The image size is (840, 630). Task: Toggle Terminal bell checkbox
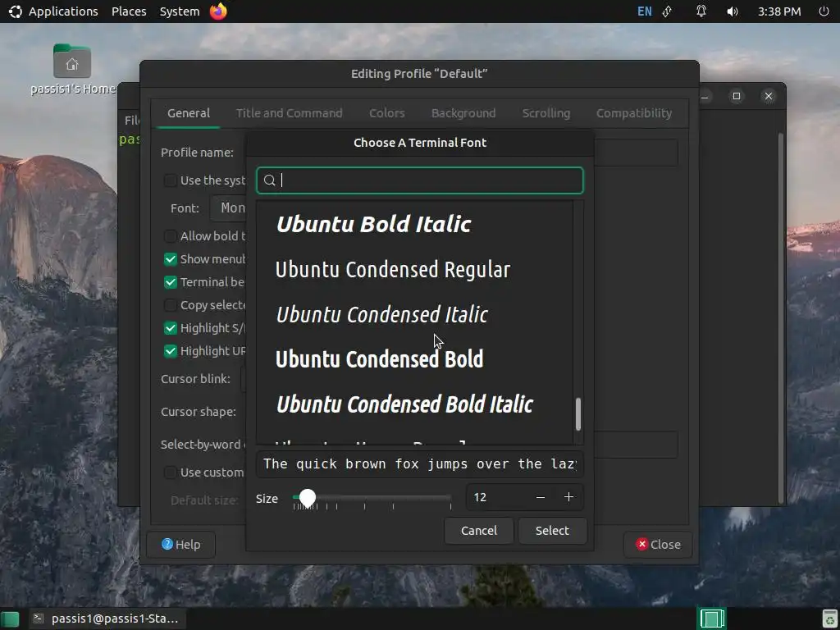click(x=171, y=282)
